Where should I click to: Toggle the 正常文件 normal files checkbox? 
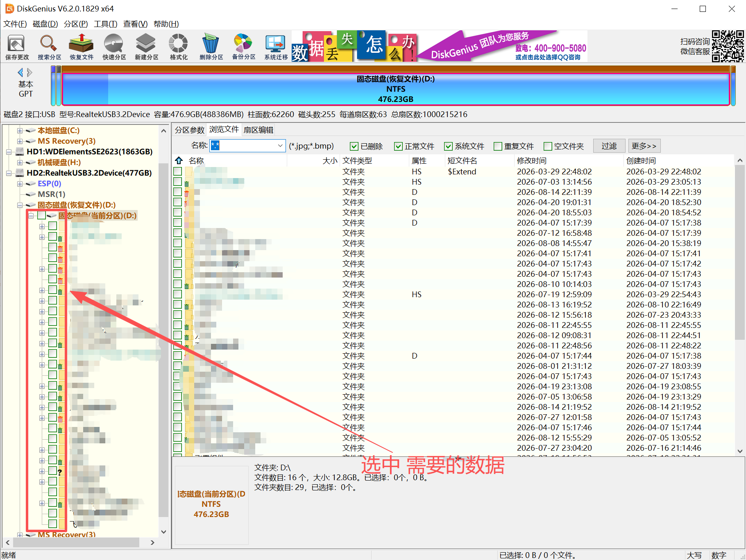pyautogui.click(x=398, y=146)
